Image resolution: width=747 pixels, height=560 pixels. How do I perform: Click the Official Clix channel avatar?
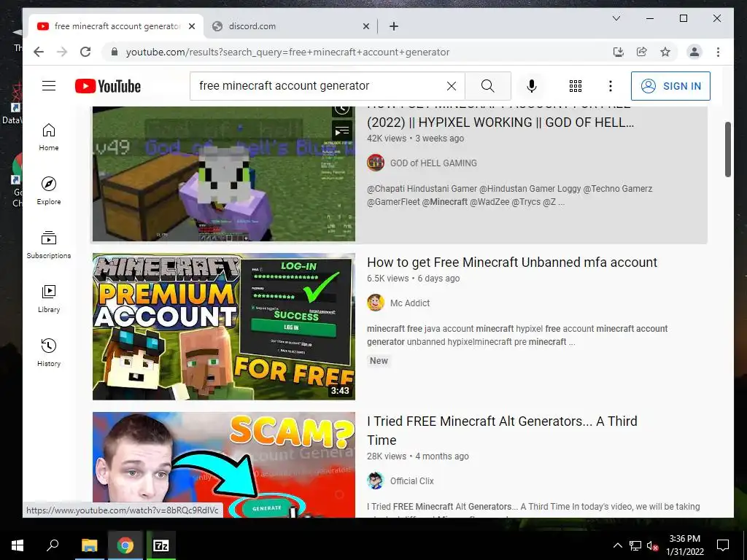click(376, 481)
